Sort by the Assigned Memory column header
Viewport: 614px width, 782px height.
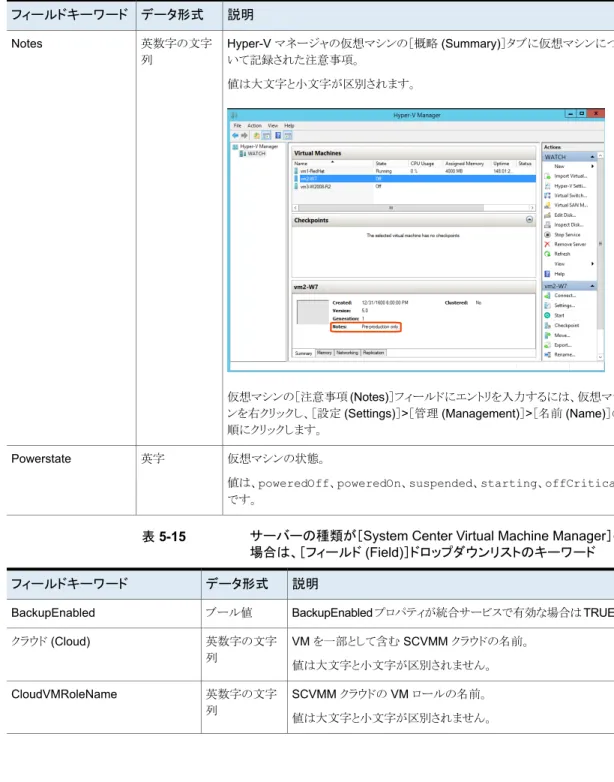464,164
